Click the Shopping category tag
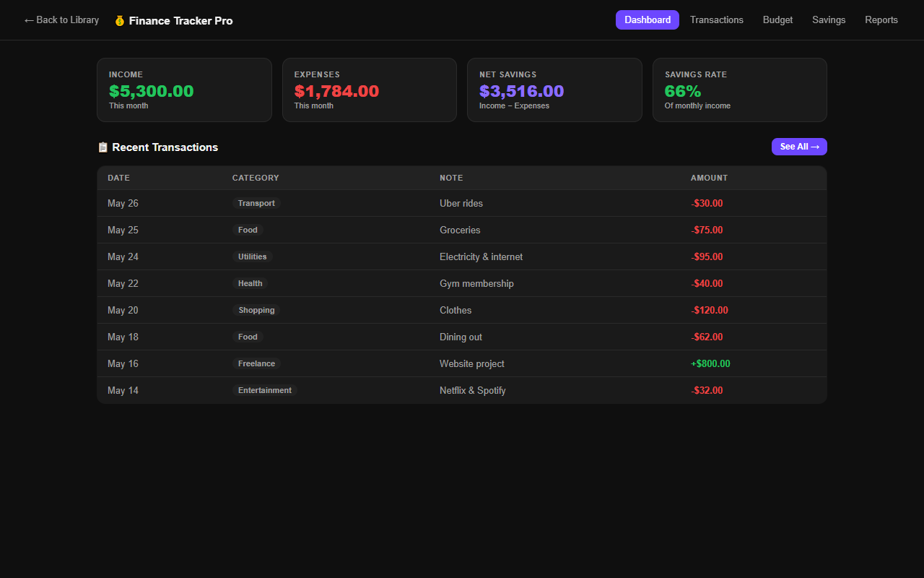Viewport: 924px width, 578px height. pos(256,310)
